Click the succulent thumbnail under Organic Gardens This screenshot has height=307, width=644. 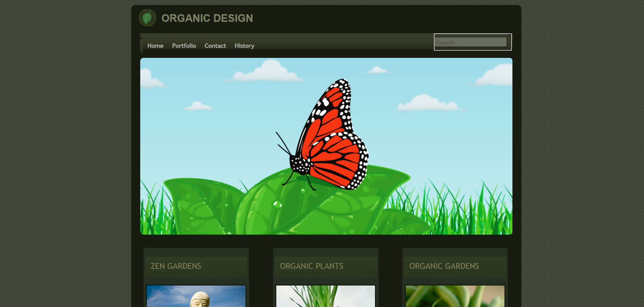click(x=455, y=297)
